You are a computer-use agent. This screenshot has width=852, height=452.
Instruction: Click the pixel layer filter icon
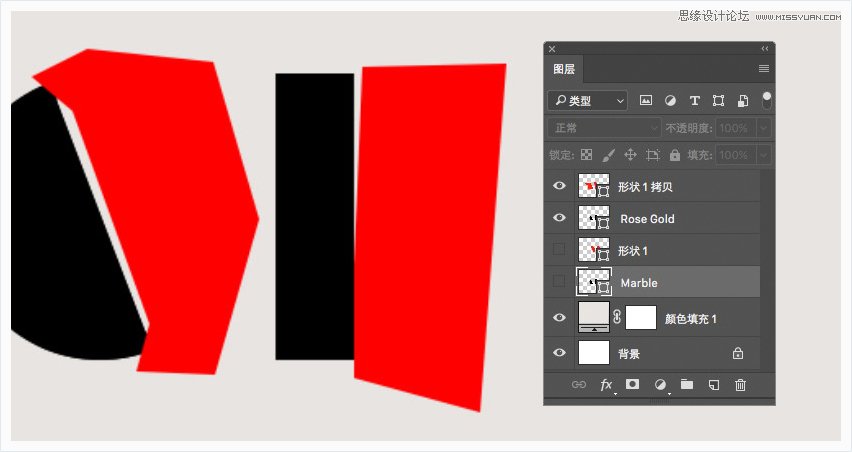point(646,101)
